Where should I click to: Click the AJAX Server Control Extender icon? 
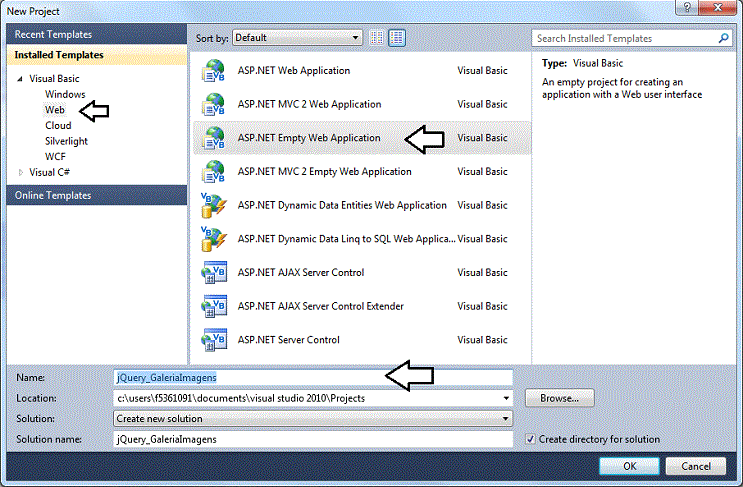(214, 306)
